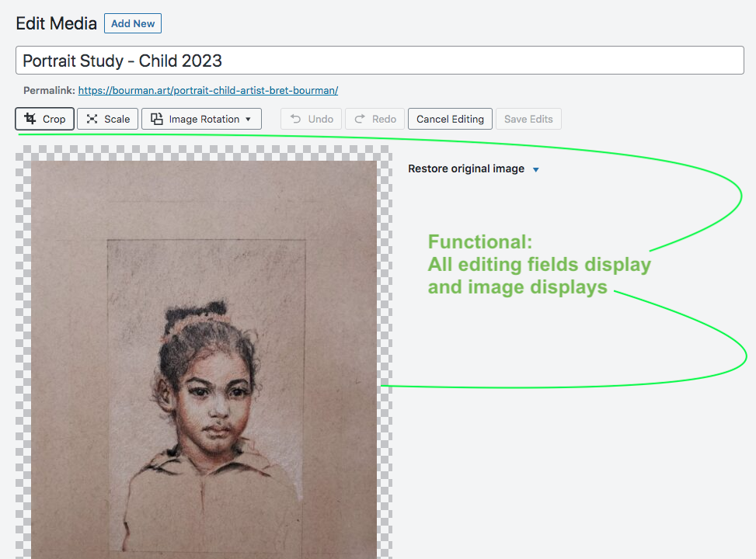756x559 pixels.
Task: Click the Save Edits button
Action: point(528,119)
